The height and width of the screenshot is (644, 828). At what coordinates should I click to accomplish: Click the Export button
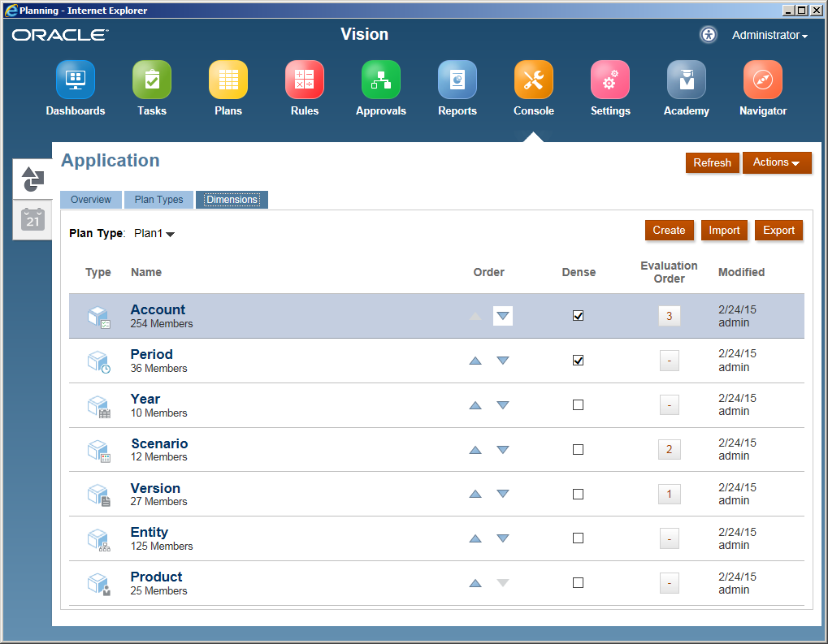click(779, 230)
